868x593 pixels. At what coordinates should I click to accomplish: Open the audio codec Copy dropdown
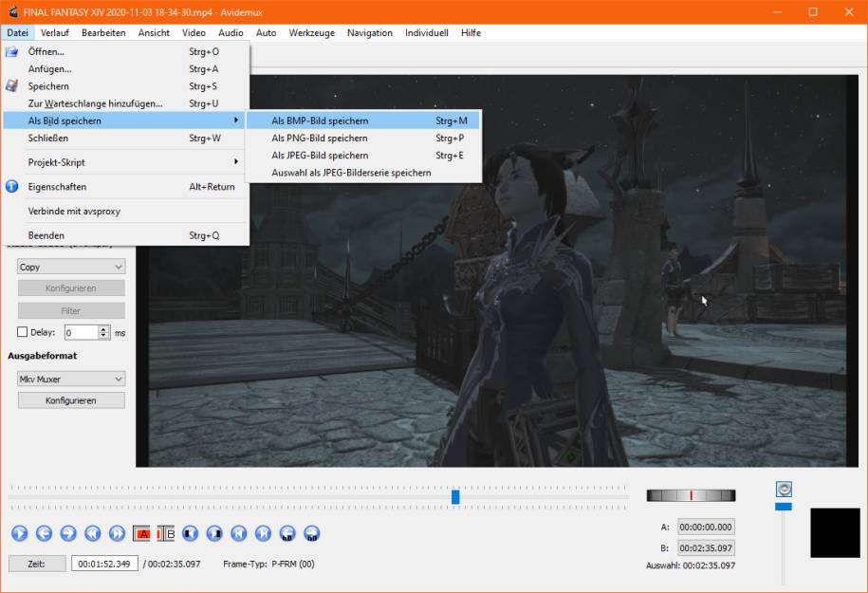(x=71, y=268)
